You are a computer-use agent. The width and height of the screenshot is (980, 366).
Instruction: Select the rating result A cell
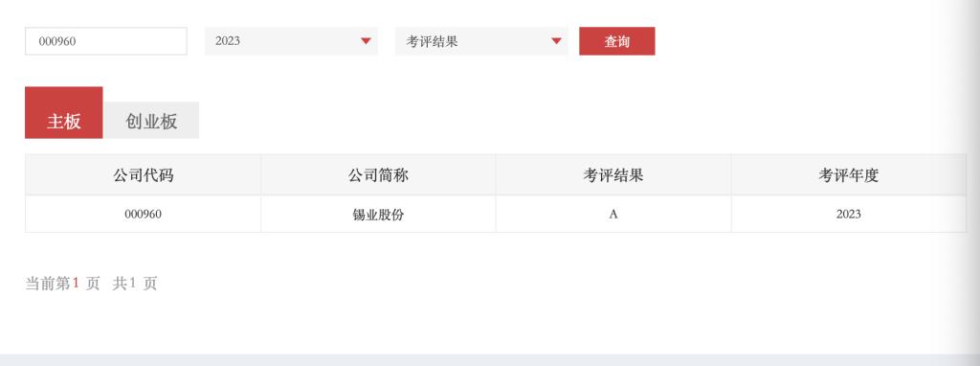613,214
